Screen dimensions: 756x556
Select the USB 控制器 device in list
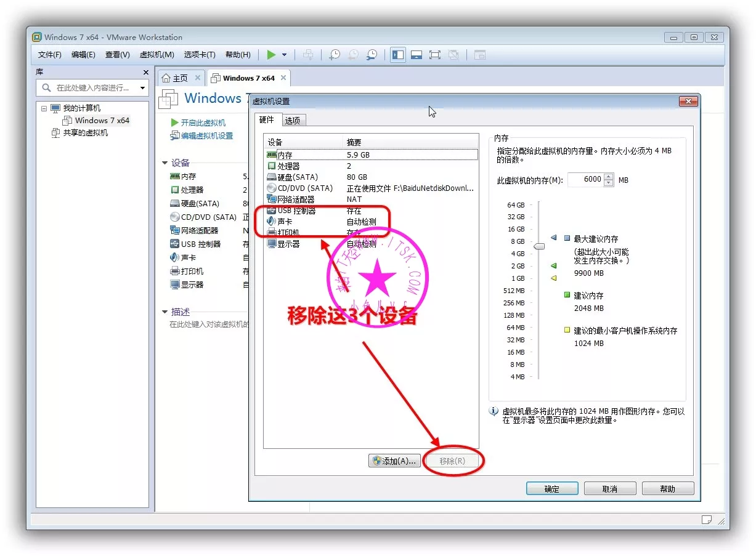coord(296,211)
